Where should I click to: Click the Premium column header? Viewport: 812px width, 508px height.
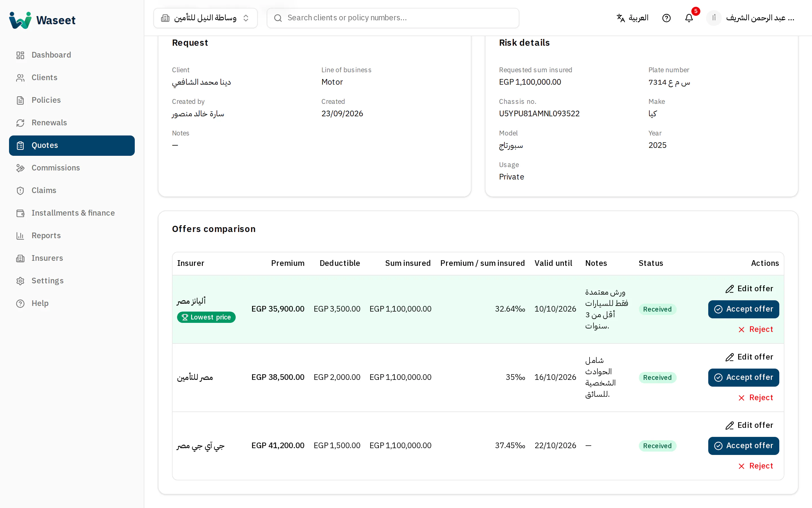[x=288, y=263]
